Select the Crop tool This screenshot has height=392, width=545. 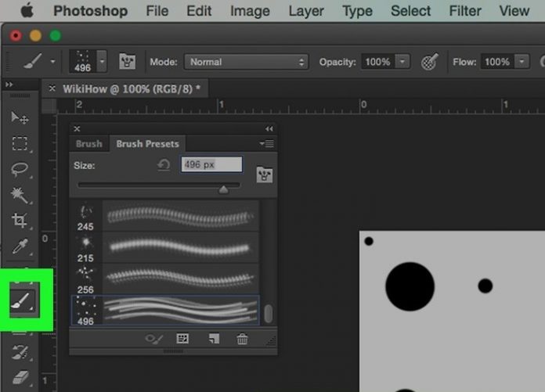coord(20,221)
